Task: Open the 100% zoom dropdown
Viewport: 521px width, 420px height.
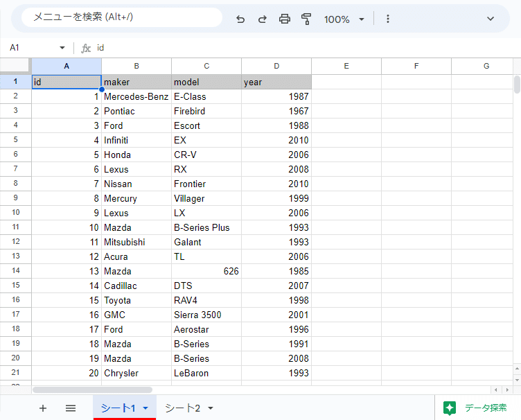Action: pyautogui.click(x=344, y=19)
